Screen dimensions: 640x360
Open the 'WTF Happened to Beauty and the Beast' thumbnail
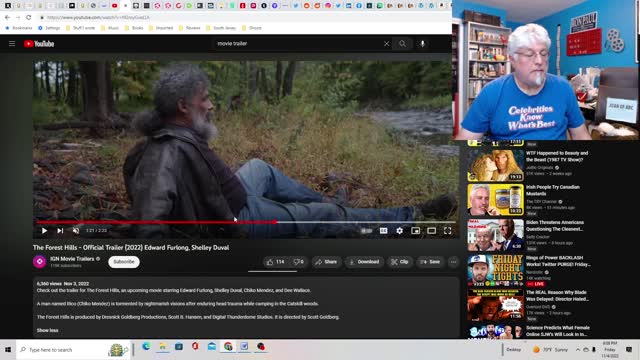[x=496, y=165]
